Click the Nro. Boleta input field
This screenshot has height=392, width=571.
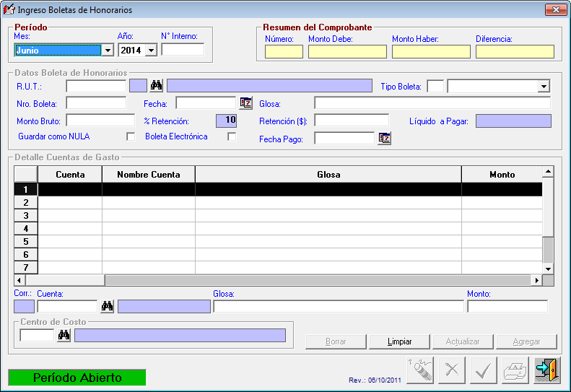pyautogui.click(x=96, y=103)
